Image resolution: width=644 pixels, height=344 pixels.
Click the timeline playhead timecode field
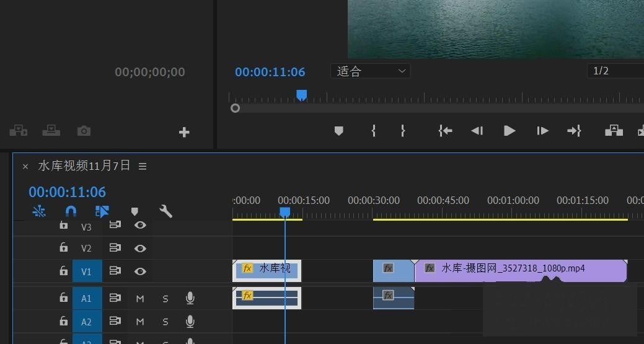pos(68,192)
